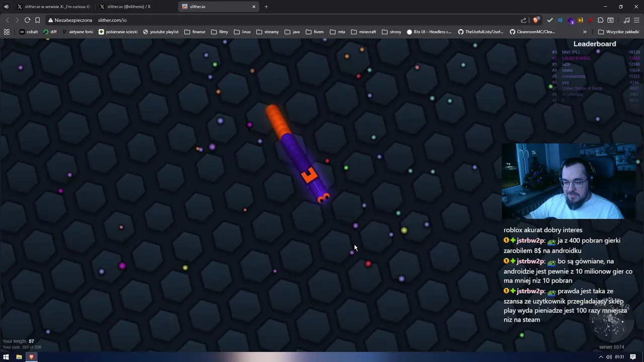Click the taskbar clock showing 01:31

[x=619, y=357]
